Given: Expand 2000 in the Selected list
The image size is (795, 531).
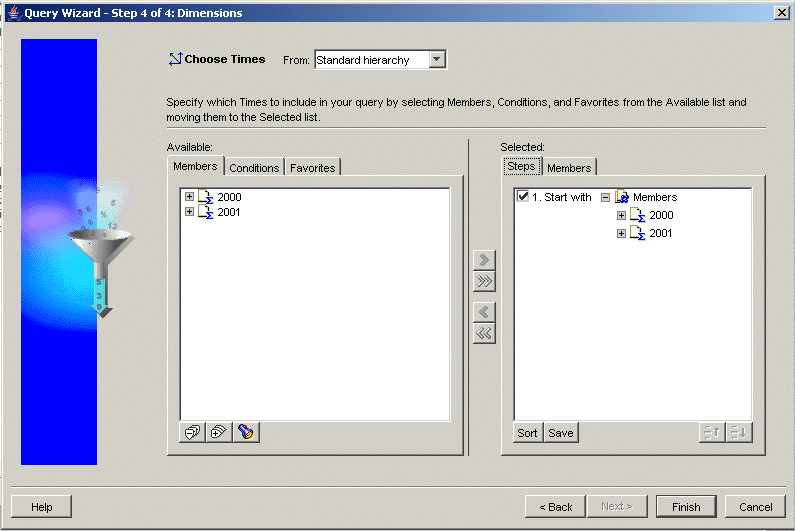Looking at the screenshot, I should [621, 216].
